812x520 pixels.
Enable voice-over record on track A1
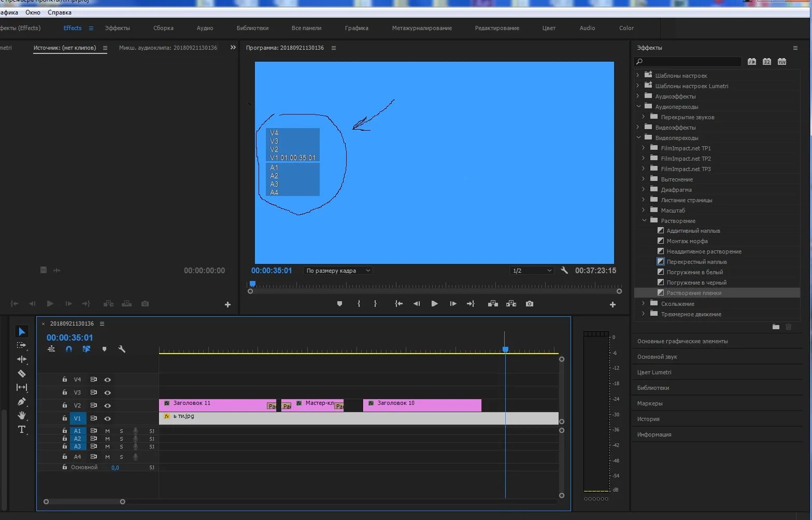(x=135, y=431)
